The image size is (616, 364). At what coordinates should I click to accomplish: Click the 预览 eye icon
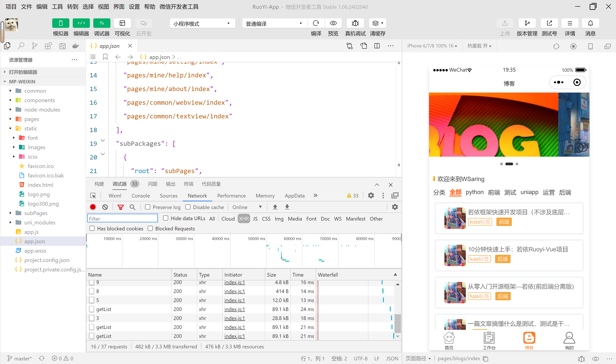(x=333, y=23)
